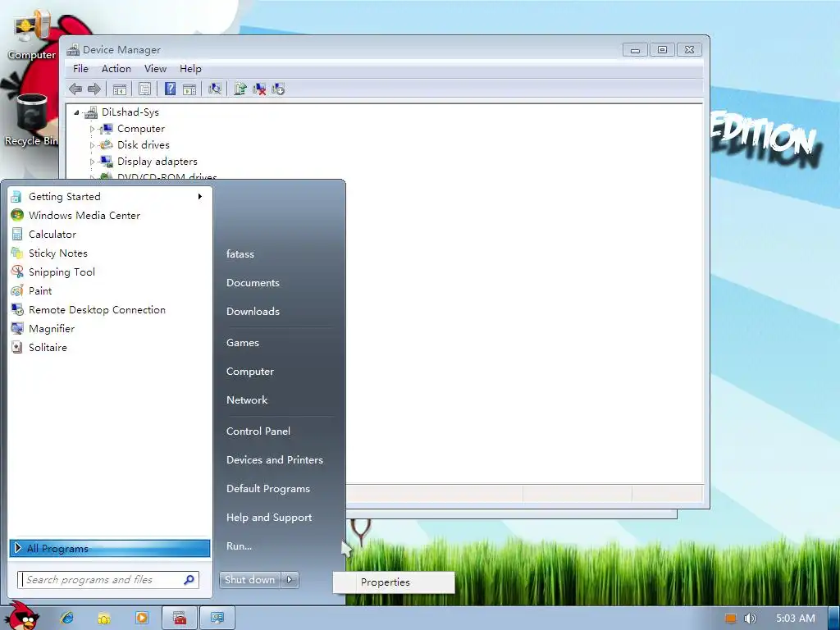Image resolution: width=840 pixels, height=630 pixels.
Task: Open Getting Started in Start menu
Action: click(x=109, y=197)
